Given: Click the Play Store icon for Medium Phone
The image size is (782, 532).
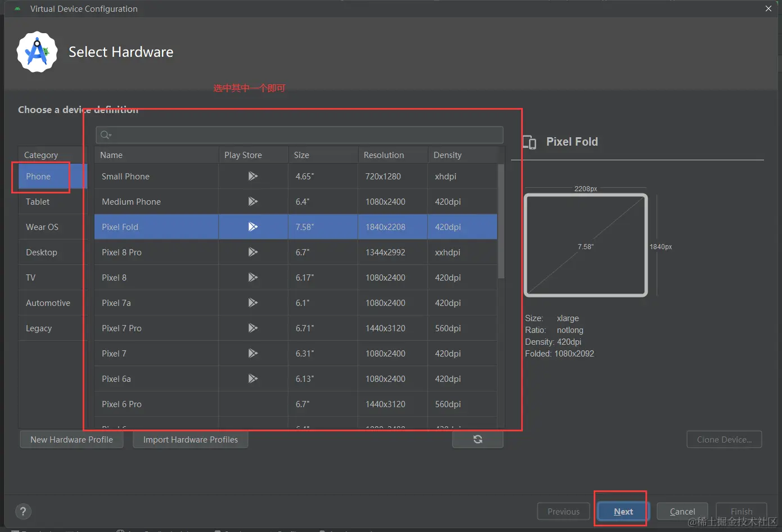Looking at the screenshot, I should point(253,201).
